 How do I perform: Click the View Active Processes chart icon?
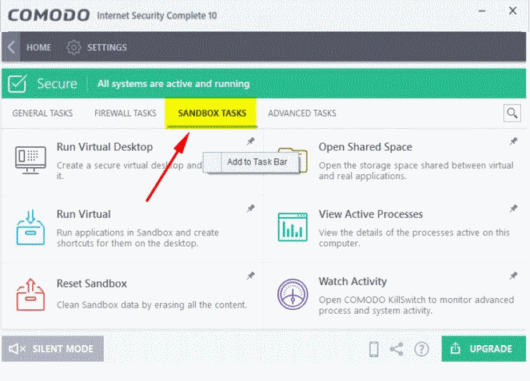pos(292,227)
